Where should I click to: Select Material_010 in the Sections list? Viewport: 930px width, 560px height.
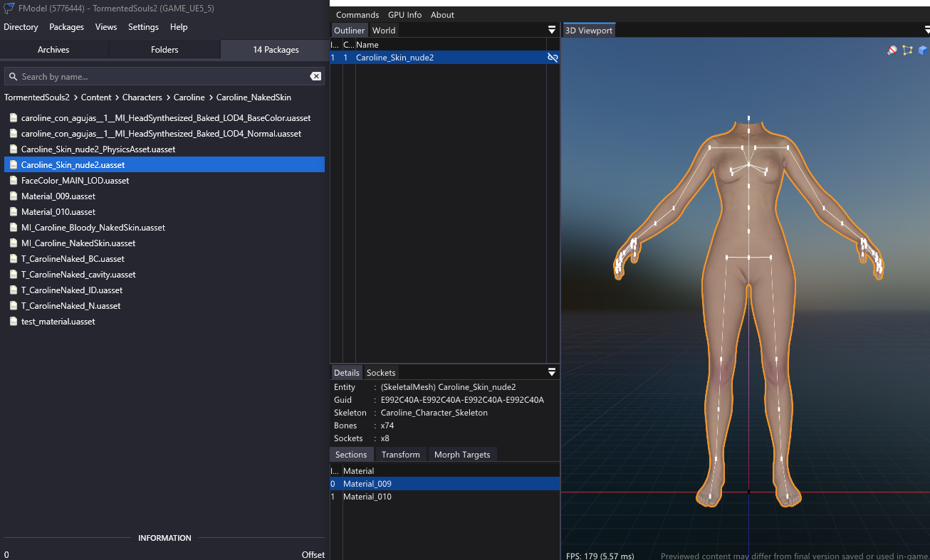(445, 497)
